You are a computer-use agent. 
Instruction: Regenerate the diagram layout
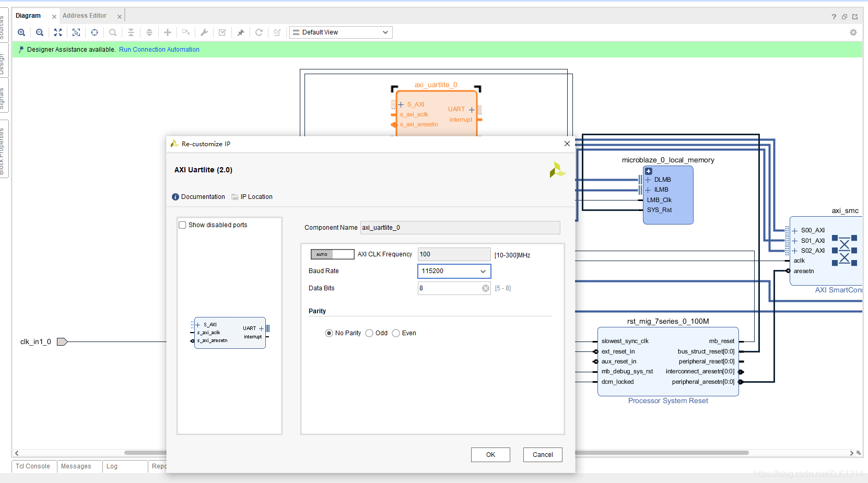tap(259, 32)
